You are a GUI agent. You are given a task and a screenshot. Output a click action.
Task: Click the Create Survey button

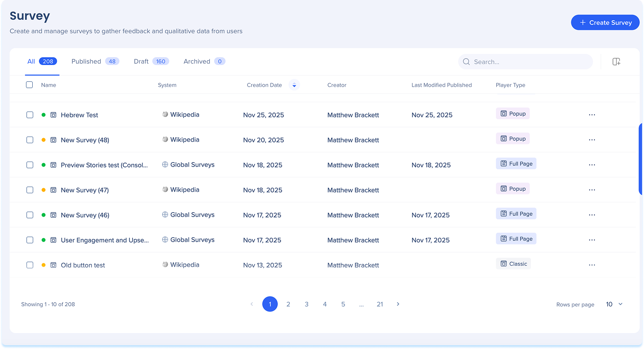click(605, 23)
